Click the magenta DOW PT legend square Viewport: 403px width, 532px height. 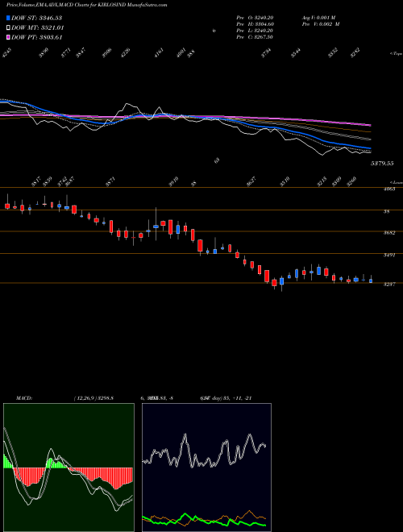pyautogui.click(x=8, y=37)
